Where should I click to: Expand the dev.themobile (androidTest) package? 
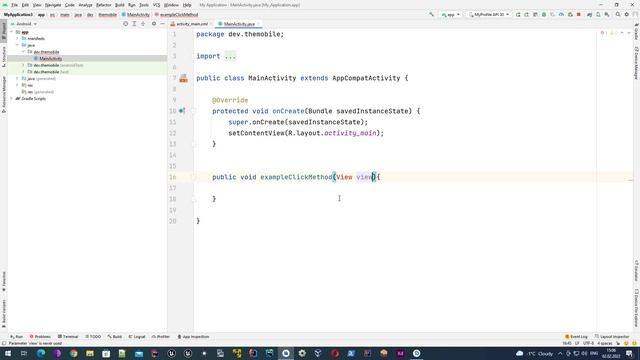tap(23, 65)
